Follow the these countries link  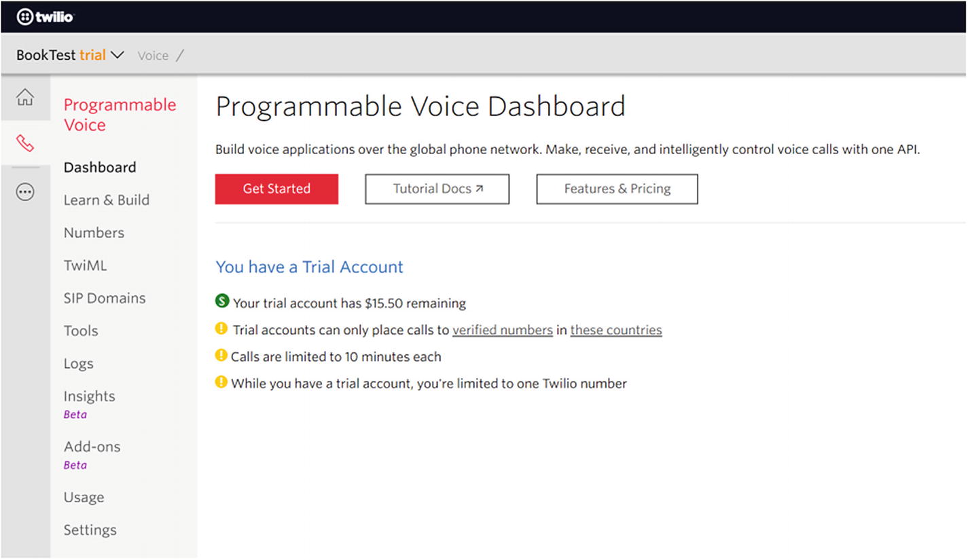(616, 330)
